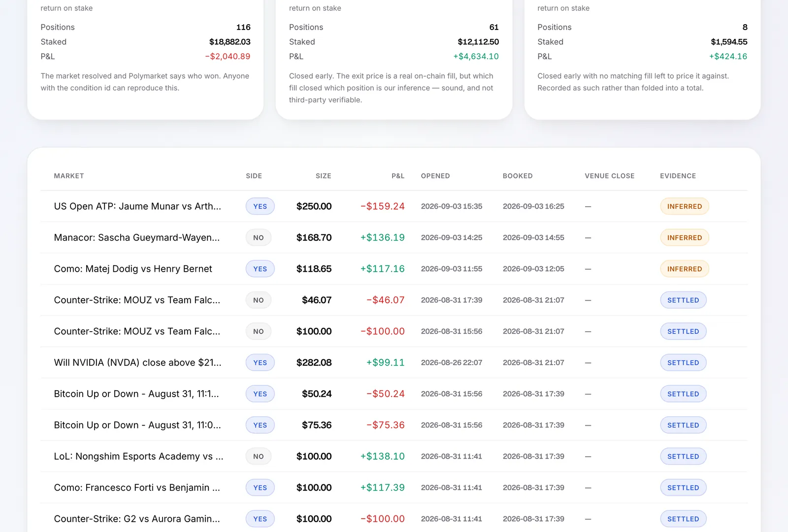Click the booked time 2026-09-03 16:25
The width and height of the screenshot is (788, 532).
pyautogui.click(x=533, y=206)
